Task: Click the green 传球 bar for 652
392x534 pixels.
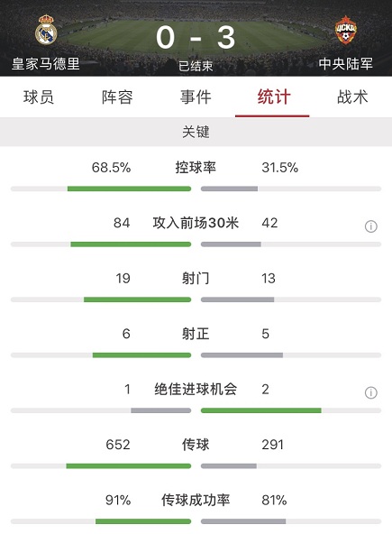Action: [x=129, y=465]
